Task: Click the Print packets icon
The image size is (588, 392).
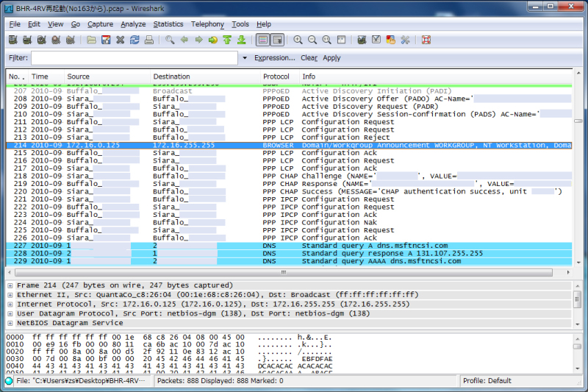Action: (149, 40)
